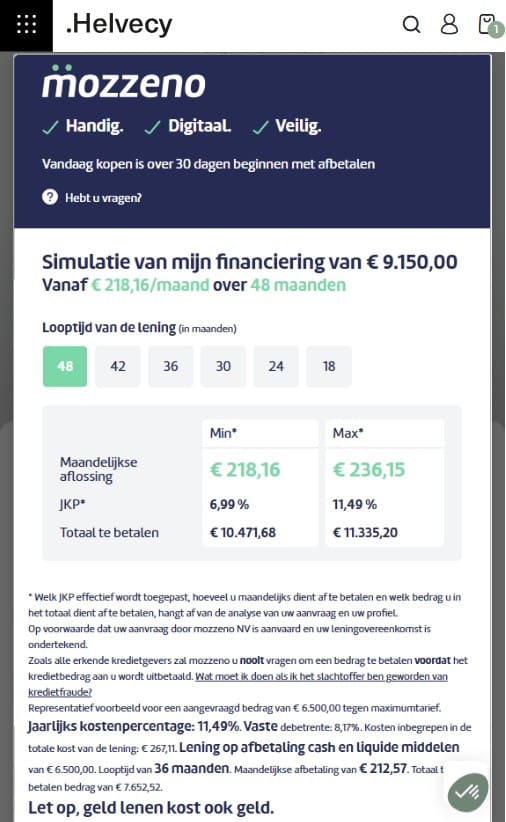Open the search magnifier icon
The width and height of the screenshot is (506, 822).
[x=411, y=24]
